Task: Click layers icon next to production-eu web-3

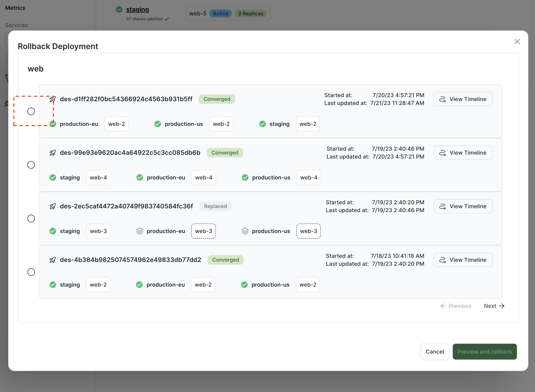Action: pyautogui.click(x=140, y=231)
